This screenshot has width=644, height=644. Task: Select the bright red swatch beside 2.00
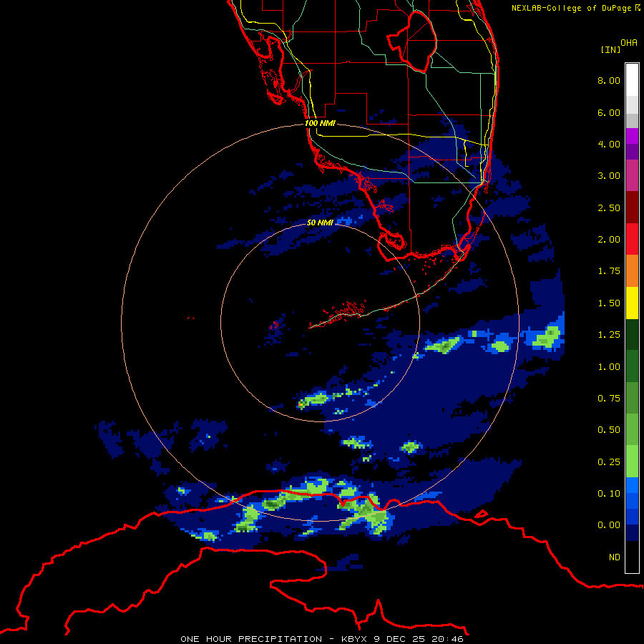pos(632,239)
